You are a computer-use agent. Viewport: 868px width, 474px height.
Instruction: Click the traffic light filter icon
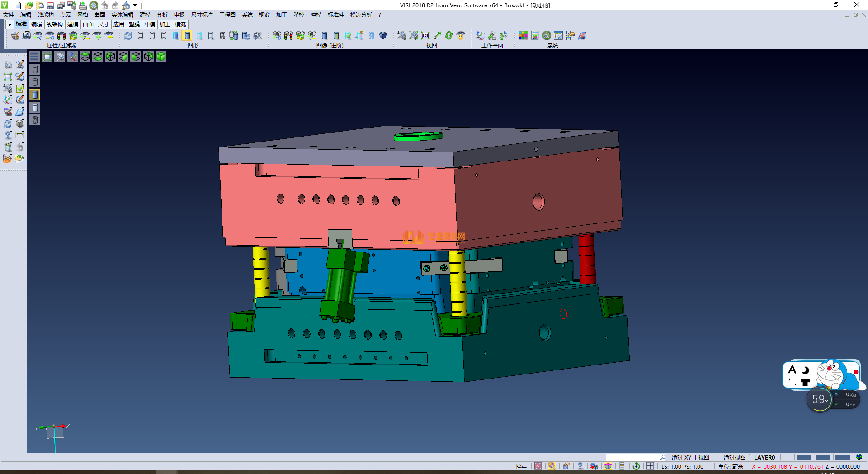tap(61, 36)
